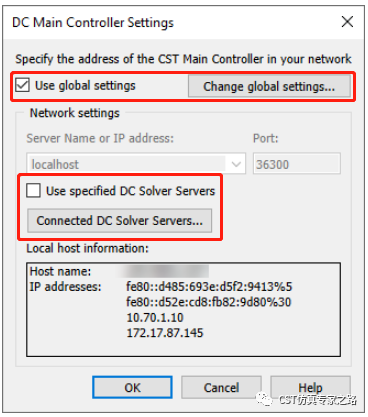Image resolution: width=368 pixels, height=417 pixels.
Task: Select the fe80::d52e IPv6 address line
Action: (209, 302)
